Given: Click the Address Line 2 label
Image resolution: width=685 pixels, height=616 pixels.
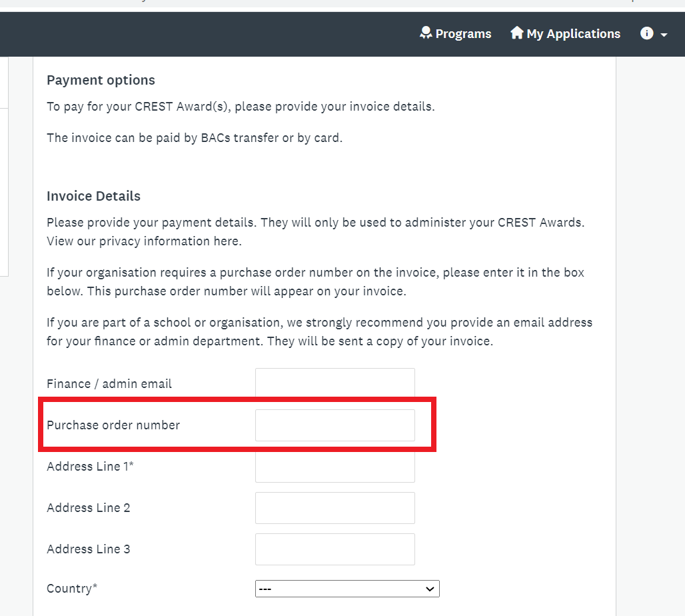Looking at the screenshot, I should [88, 507].
